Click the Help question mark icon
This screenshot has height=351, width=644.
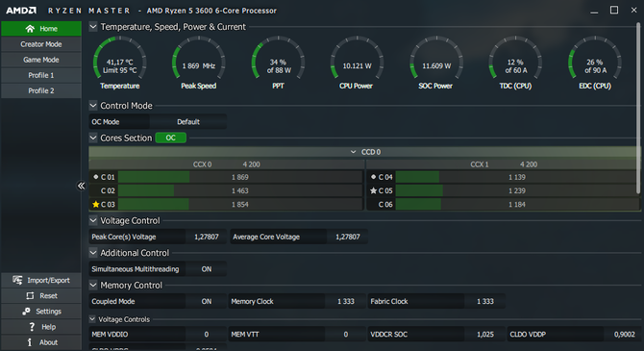click(x=32, y=327)
